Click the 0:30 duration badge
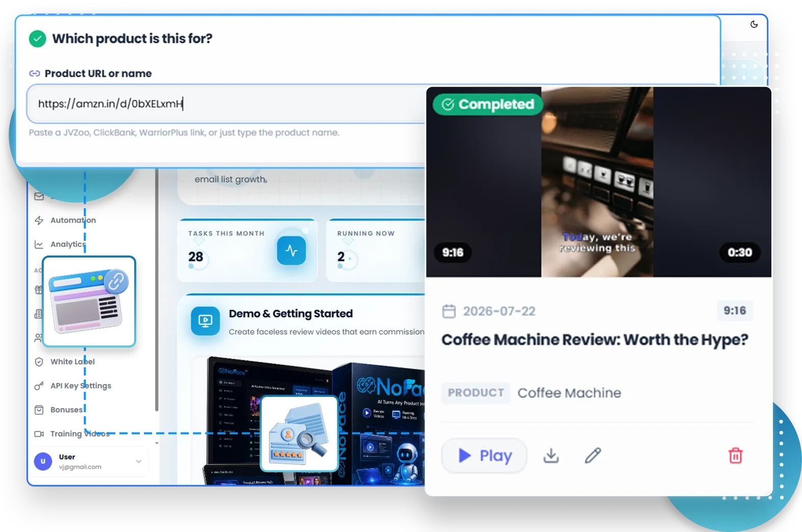Screen dimensions: 802x532 click(740, 252)
